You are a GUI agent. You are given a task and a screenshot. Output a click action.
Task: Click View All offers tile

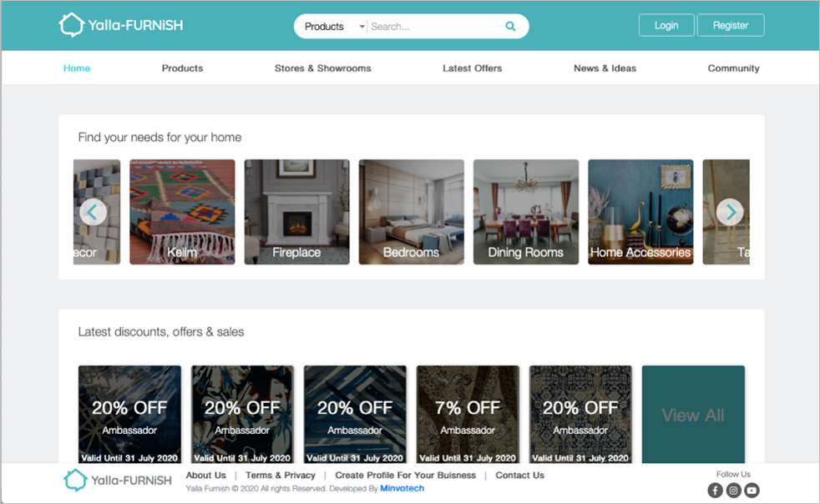point(693,414)
